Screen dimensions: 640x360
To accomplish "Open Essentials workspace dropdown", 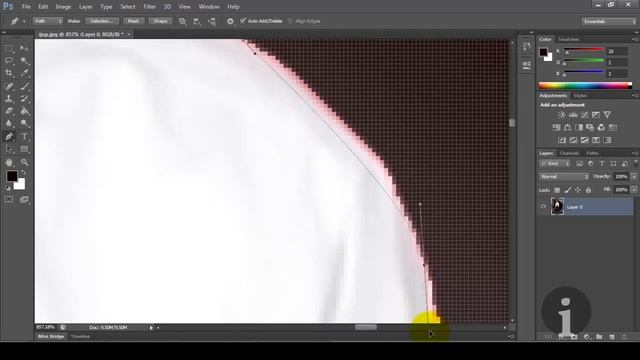I will (x=609, y=21).
